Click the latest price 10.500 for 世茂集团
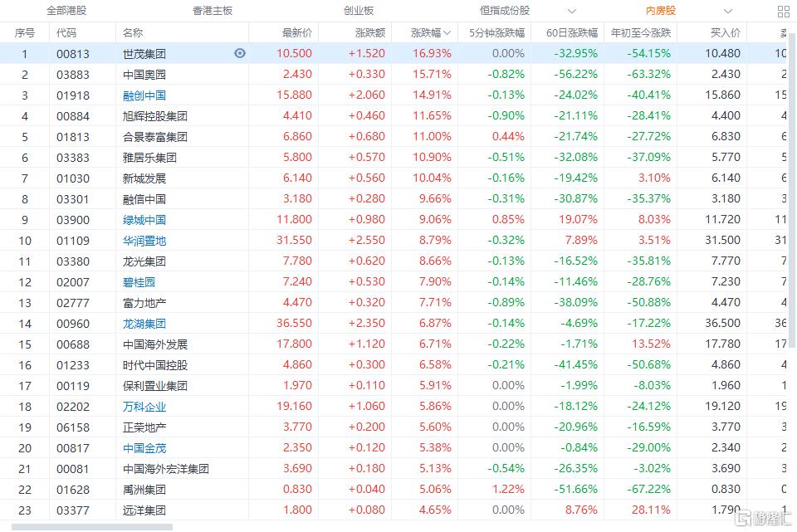The height and width of the screenshot is (532, 797). pos(294,53)
